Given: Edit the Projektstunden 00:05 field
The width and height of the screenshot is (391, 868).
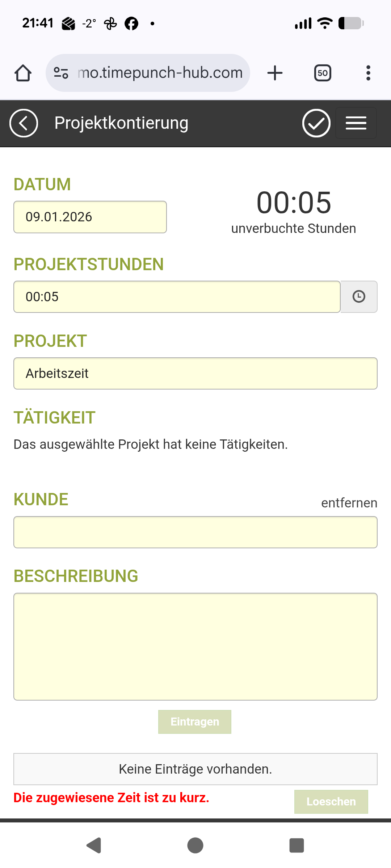Looking at the screenshot, I should click(177, 297).
